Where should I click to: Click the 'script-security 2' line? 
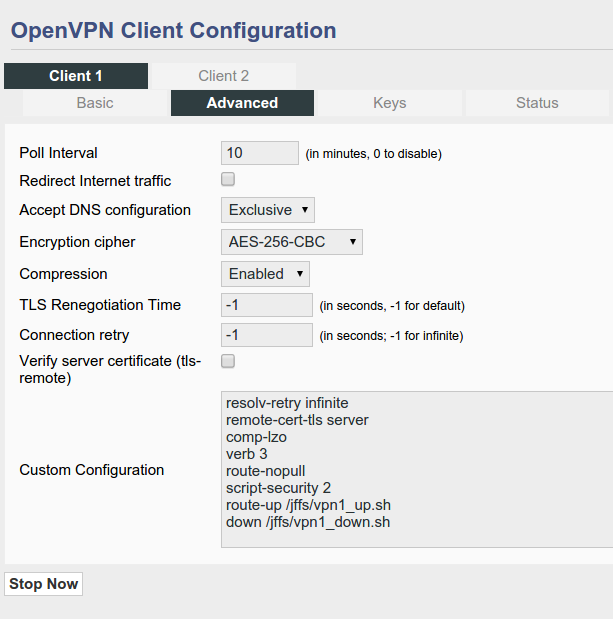[278, 488]
